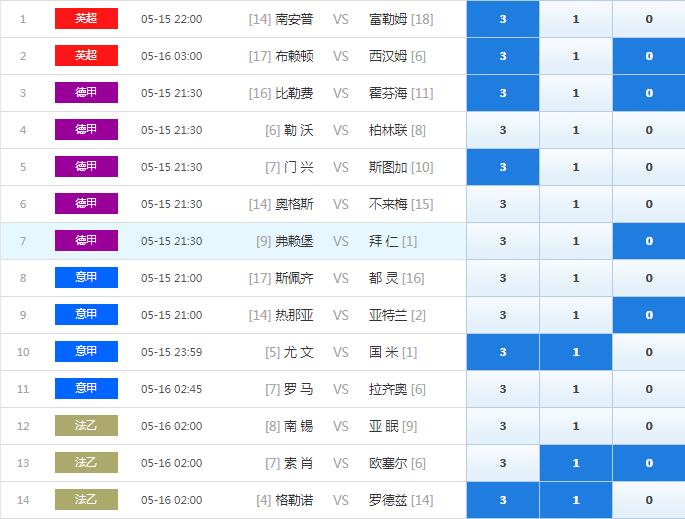Click the VS text between 门兴 and 斯图加
The image size is (685, 519).
click(x=340, y=167)
